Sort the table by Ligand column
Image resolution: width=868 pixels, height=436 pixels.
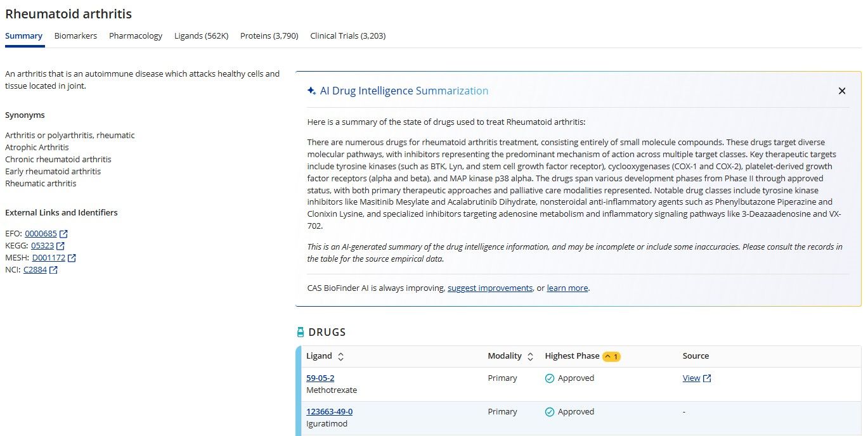(x=340, y=357)
